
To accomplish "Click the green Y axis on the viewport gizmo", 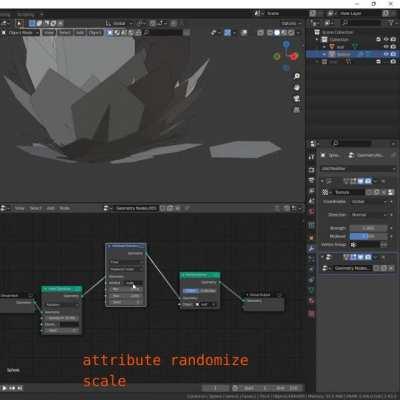I will pos(277,56).
